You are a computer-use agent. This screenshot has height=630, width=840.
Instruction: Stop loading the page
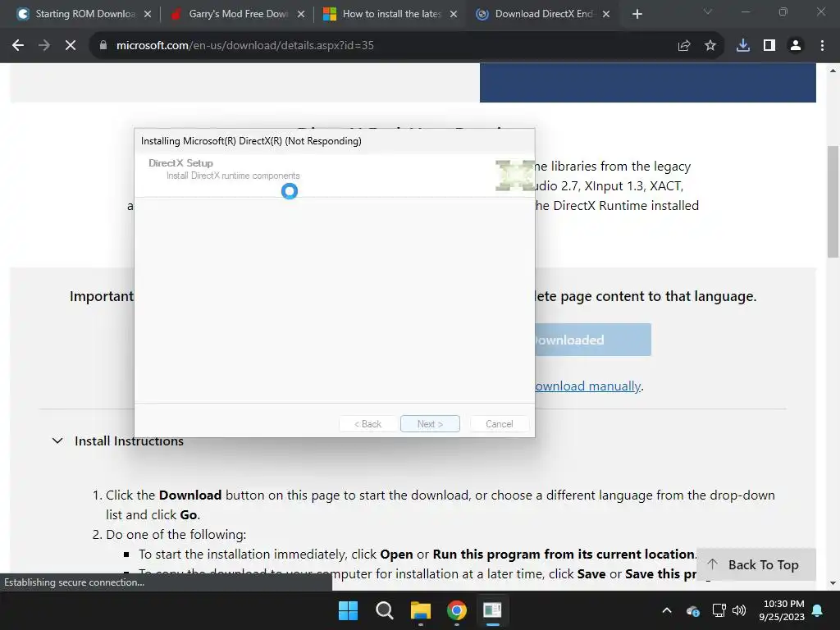71,46
